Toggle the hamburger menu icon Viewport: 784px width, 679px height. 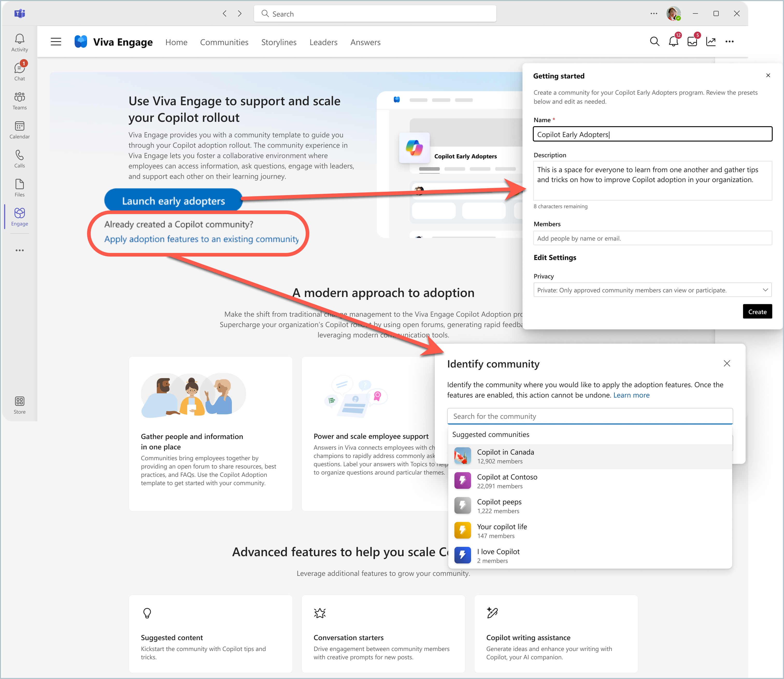(56, 41)
